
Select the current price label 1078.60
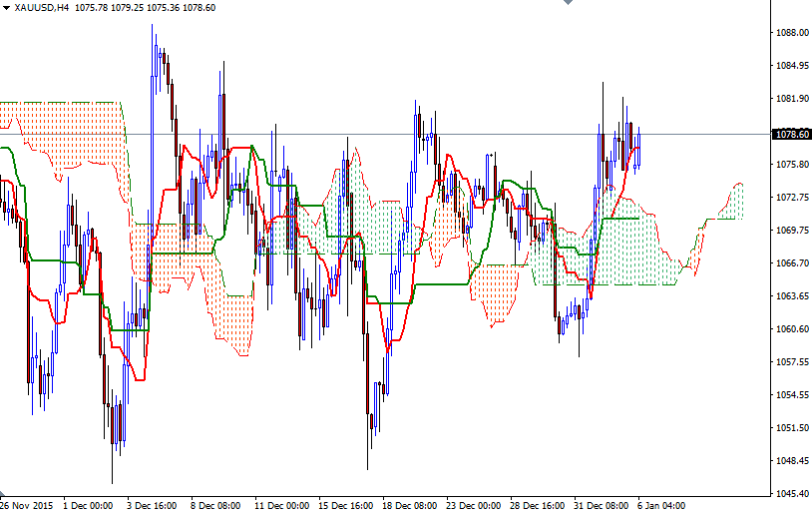click(792, 134)
